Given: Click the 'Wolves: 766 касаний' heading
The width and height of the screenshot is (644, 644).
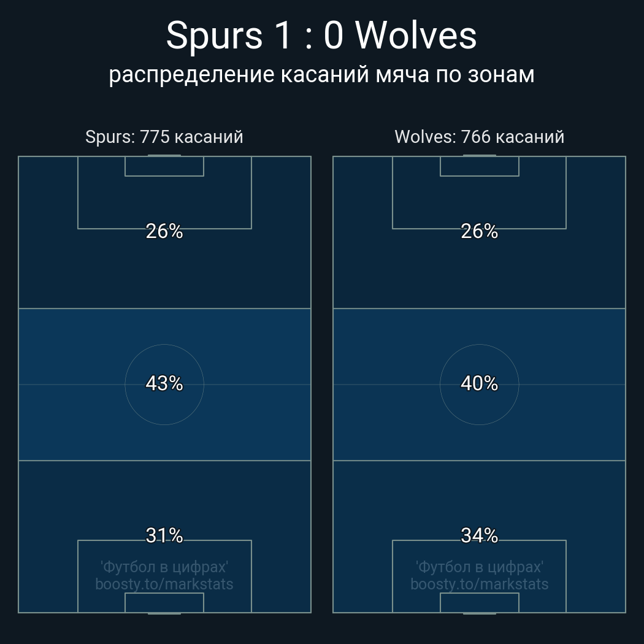Looking at the screenshot, I should click(479, 137).
